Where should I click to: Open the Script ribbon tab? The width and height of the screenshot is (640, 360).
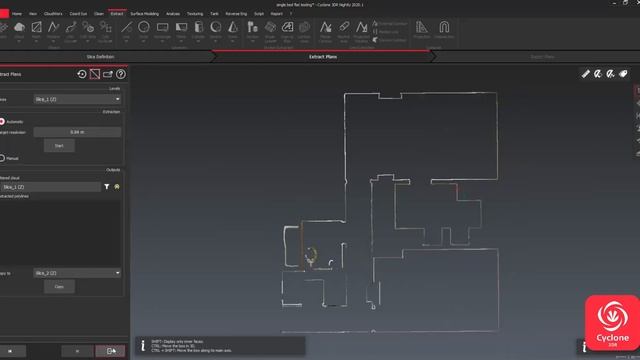pos(259,13)
